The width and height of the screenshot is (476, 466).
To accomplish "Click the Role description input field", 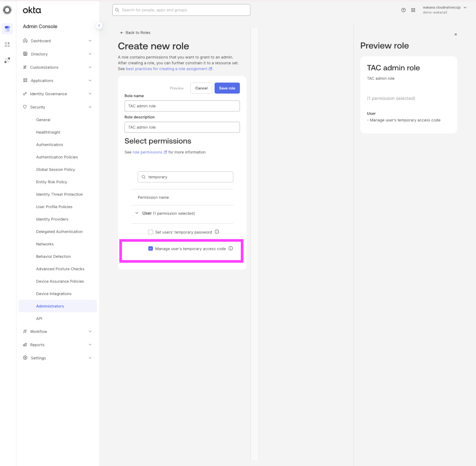I will (182, 127).
